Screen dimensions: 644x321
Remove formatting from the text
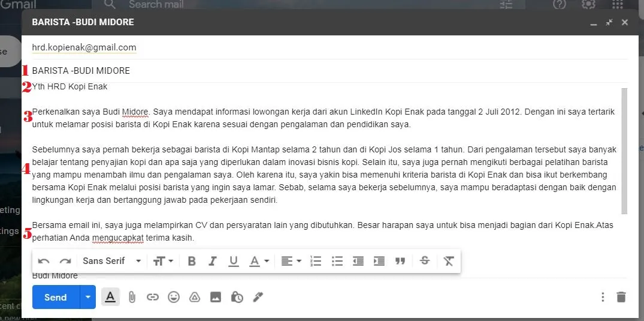pos(449,261)
